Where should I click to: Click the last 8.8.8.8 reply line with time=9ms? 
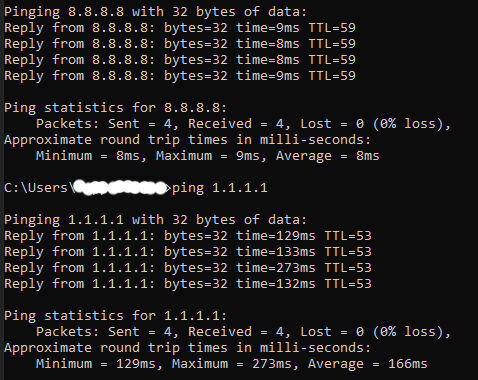[180, 76]
